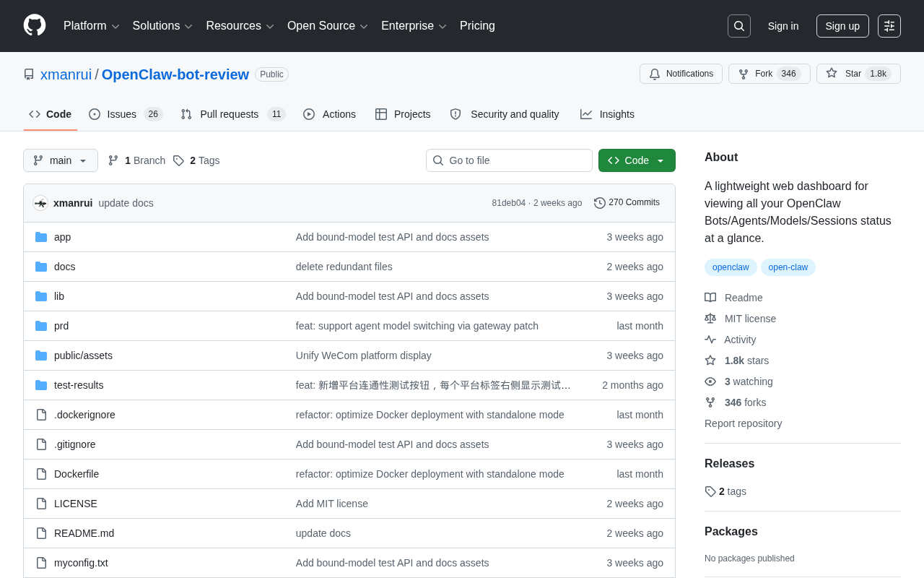Open the 346 forks link in About
This screenshot has width=924, height=578.
point(736,402)
